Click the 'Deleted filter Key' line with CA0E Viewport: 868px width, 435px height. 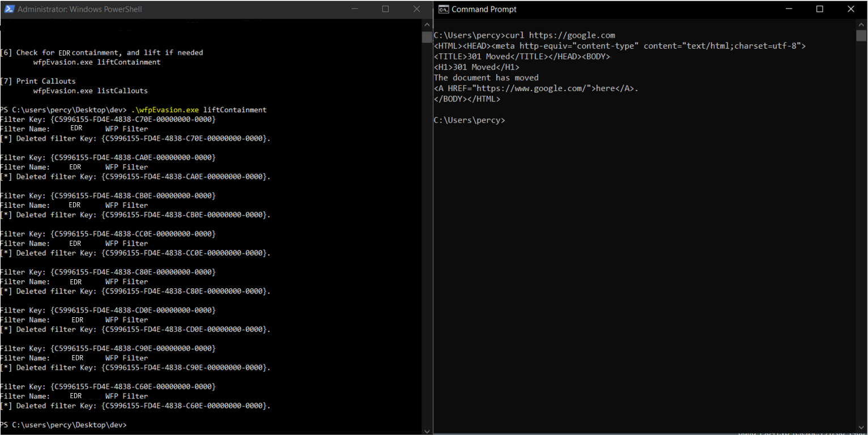pos(135,177)
